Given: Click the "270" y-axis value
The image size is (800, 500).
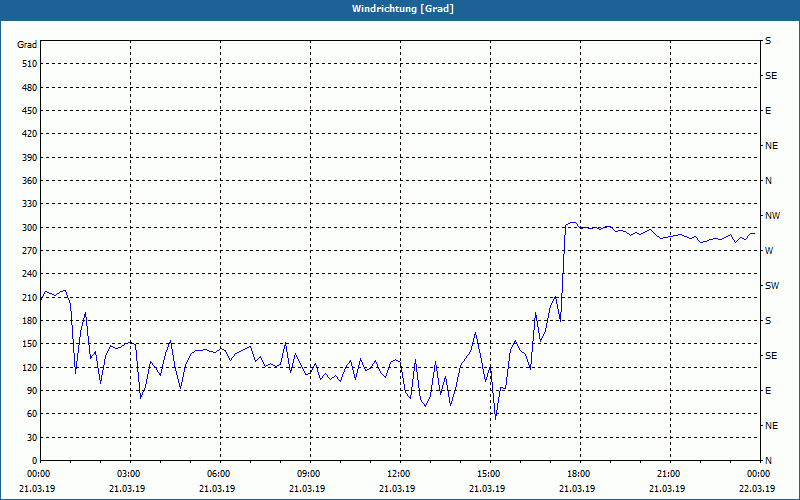Looking at the screenshot, I should [x=30, y=251].
